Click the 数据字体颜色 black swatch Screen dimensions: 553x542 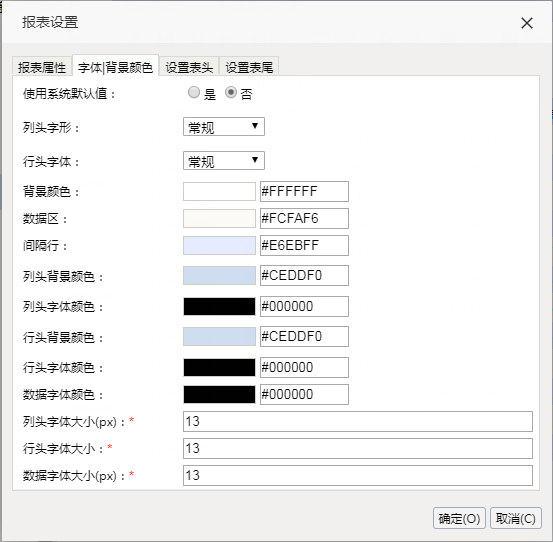point(219,394)
